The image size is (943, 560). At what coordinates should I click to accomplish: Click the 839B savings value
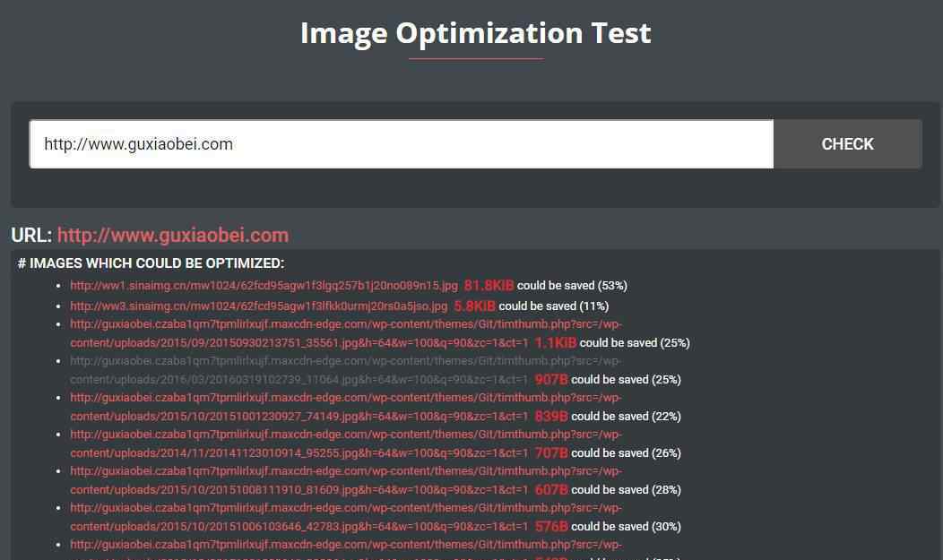point(551,417)
